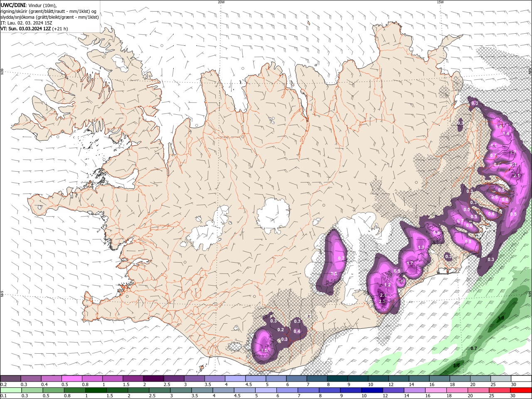Click the 2.4 snowfall value on the map
Image resolution: width=532 pixels, height=399 pixels.
coord(383,295)
